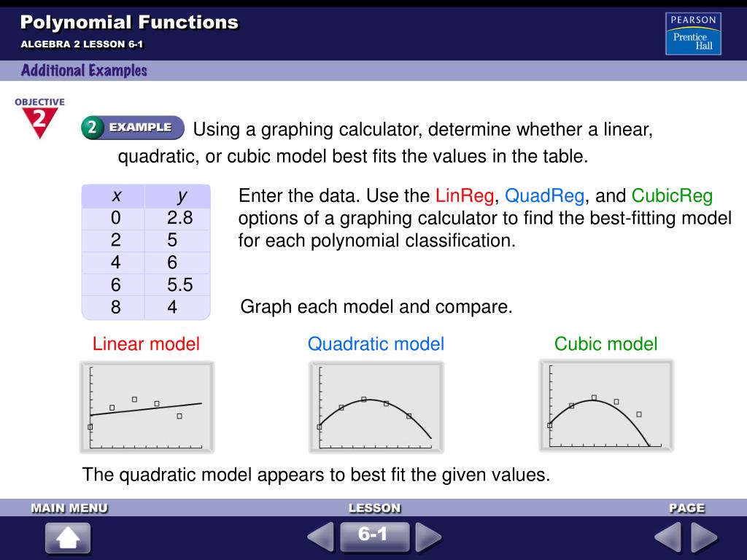747x560 pixels.
Task: Open the Linear model graph
Action: pyautogui.click(x=147, y=407)
